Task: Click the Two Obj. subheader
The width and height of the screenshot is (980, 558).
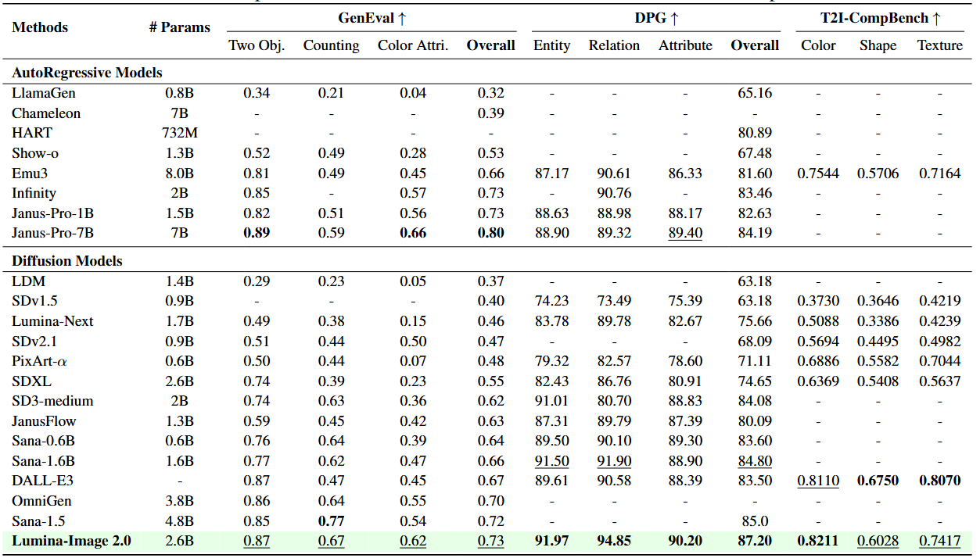Action: tap(257, 45)
